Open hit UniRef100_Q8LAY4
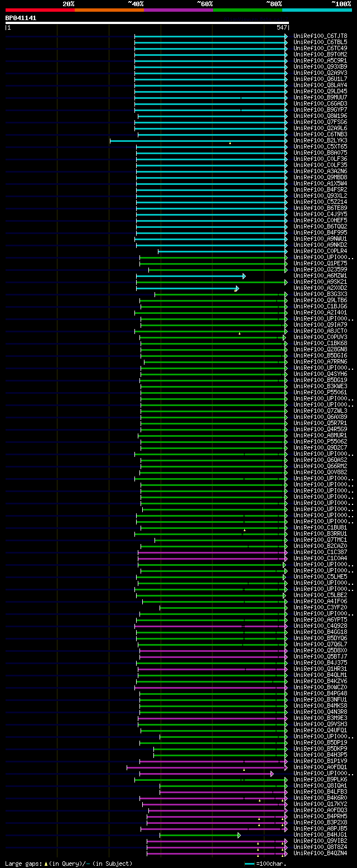 coord(320,85)
